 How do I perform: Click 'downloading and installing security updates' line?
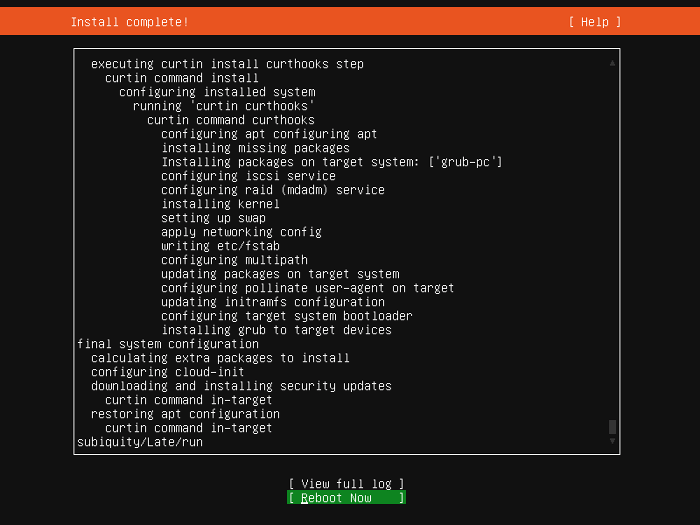point(241,386)
